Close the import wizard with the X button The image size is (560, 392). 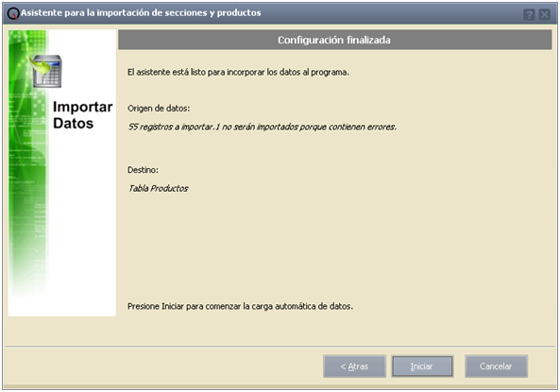(545, 15)
